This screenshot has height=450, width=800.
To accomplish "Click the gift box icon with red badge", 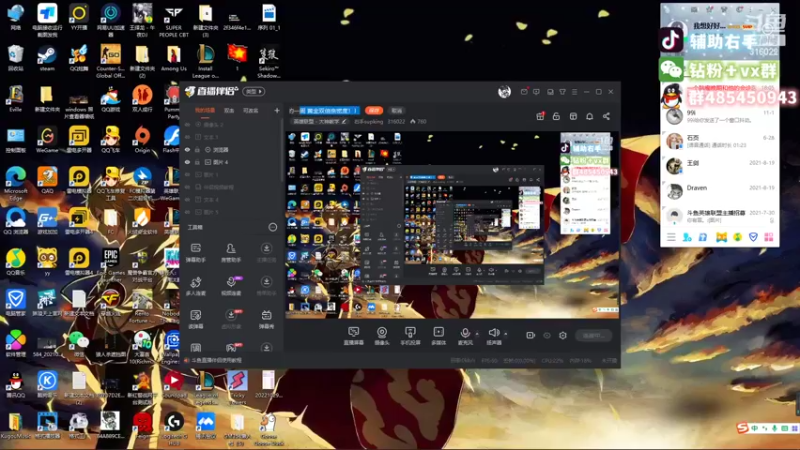I will coord(540,116).
